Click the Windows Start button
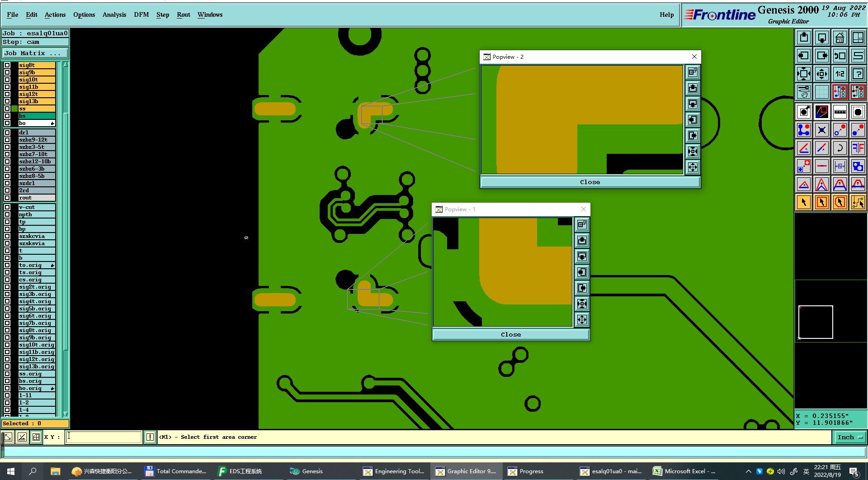868x480 pixels. pos(11,471)
